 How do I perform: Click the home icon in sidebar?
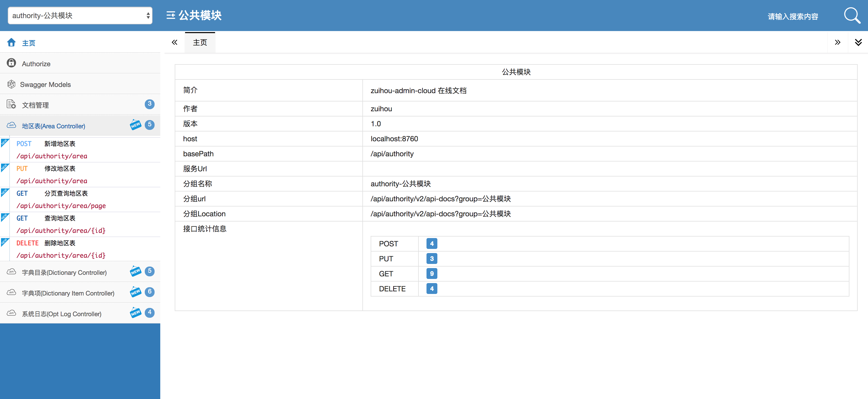(11, 42)
